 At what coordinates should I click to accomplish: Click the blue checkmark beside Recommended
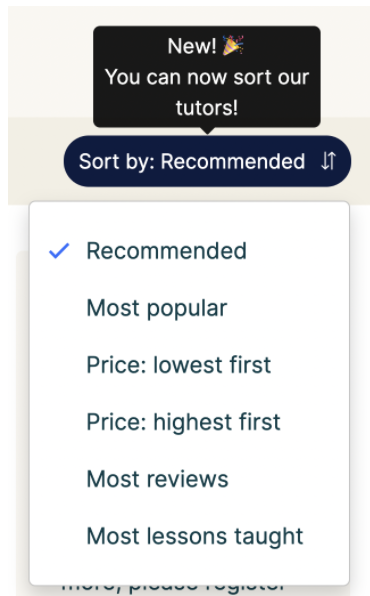pos(59,251)
